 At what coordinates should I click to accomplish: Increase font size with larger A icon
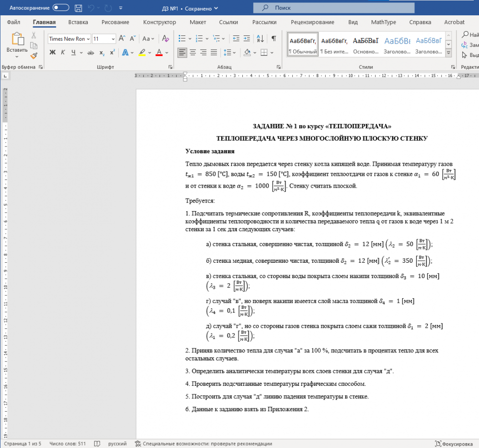pos(122,38)
